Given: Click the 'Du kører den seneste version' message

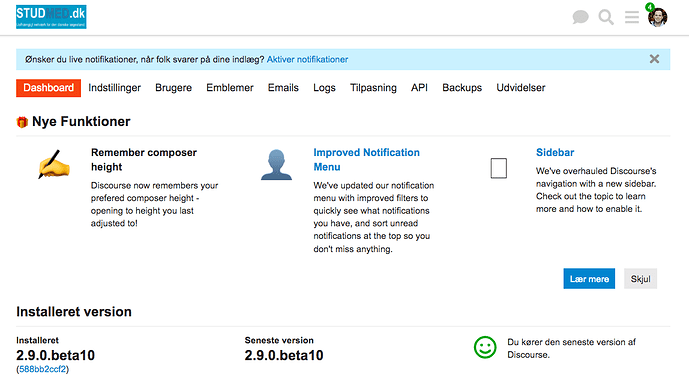Looking at the screenshot, I should pos(571,348).
